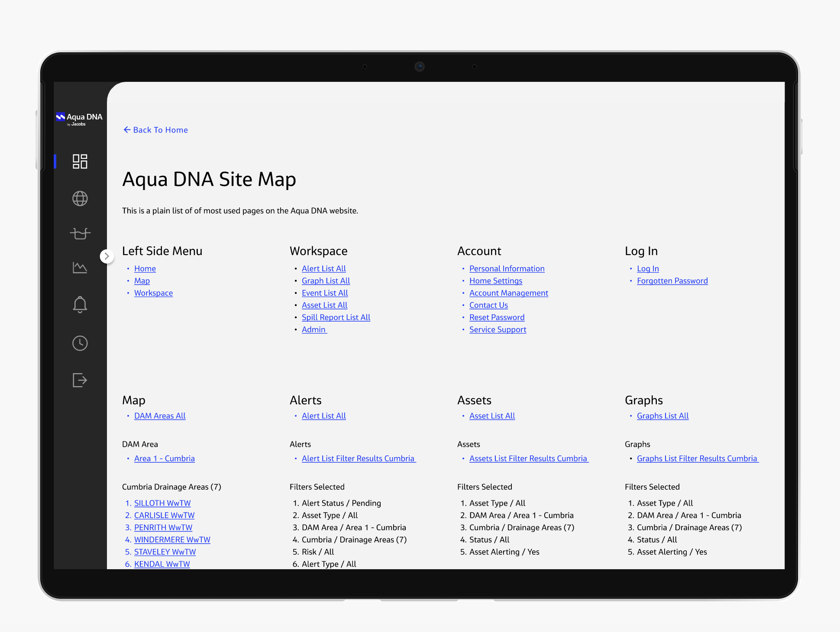Open Alert List Filter Results Cumbria
The height and width of the screenshot is (632, 840).
(x=358, y=458)
